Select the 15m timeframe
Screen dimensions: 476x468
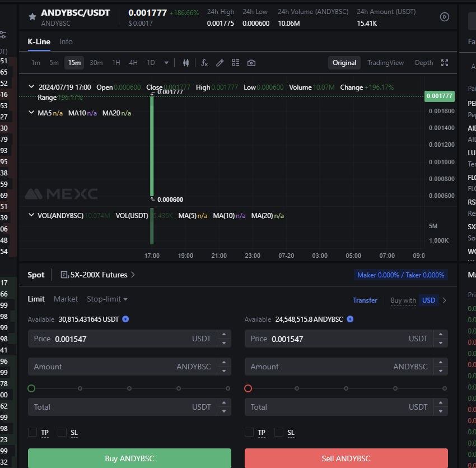pyautogui.click(x=74, y=63)
